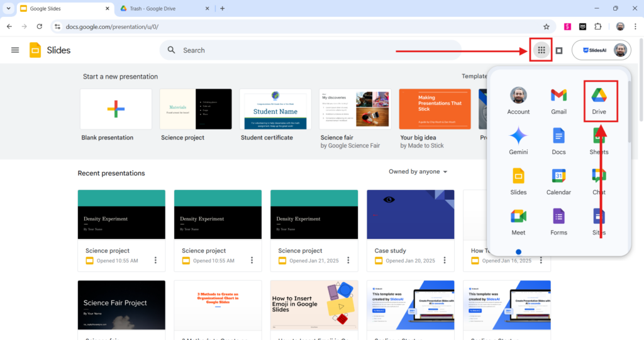
Task: Open the Google apps grid launcher
Action: click(x=541, y=50)
